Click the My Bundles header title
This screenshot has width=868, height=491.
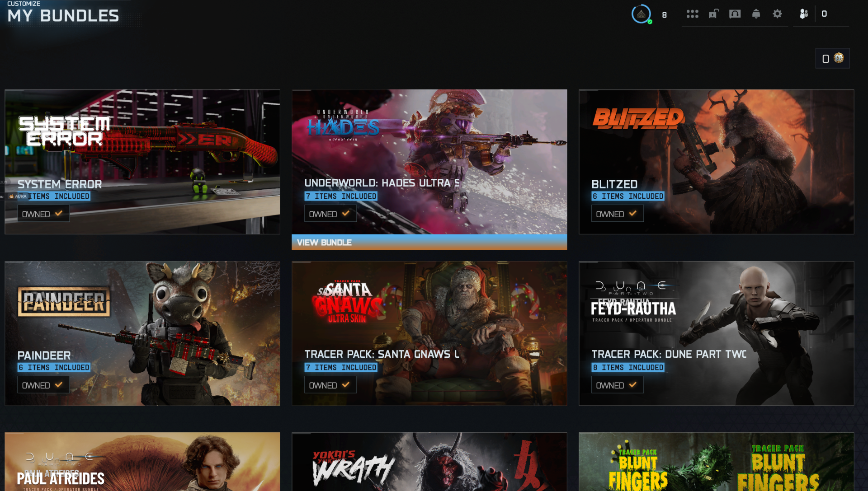63,16
